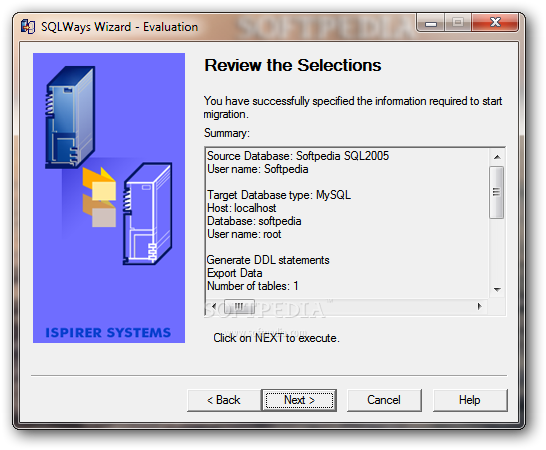The image size is (546, 450).
Task: Click 'User name: root' summary line
Action: [x=244, y=234]
